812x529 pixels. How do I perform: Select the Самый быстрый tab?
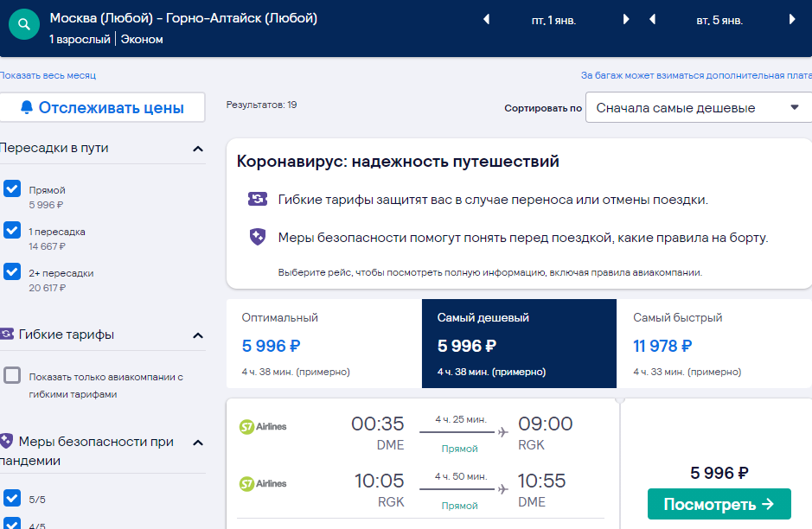(x=714, y=344)
